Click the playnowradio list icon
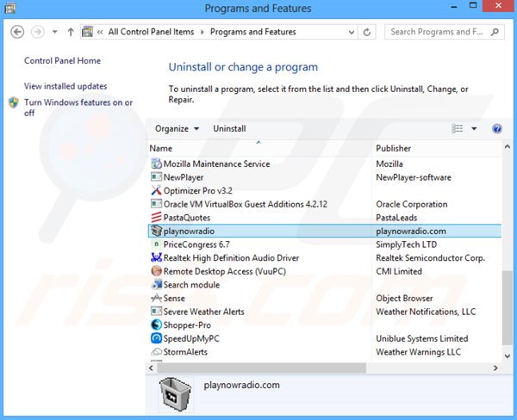The height and width of the screenshot is (420, 517). coord(156,231)
